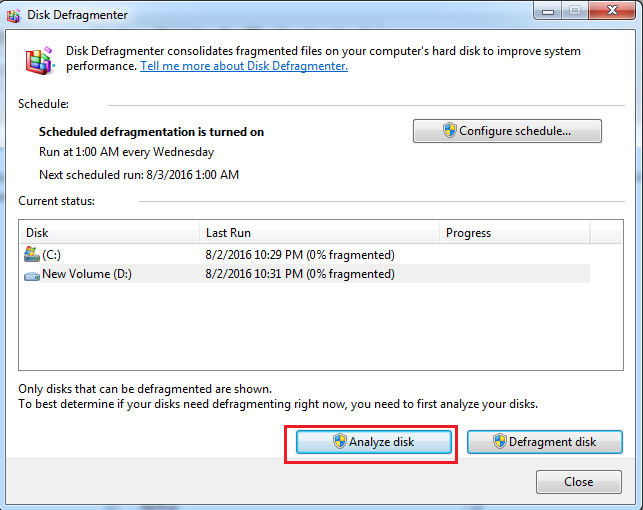Select the (C:) disk name in list

pyautogui.click(x=51, y=255)
